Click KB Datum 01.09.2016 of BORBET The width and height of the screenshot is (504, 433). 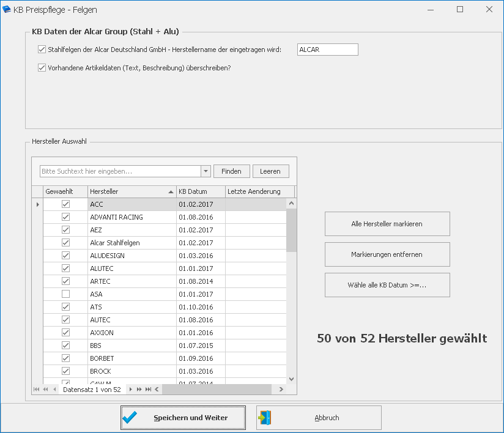pyautogui.click(x=201, y=358)
